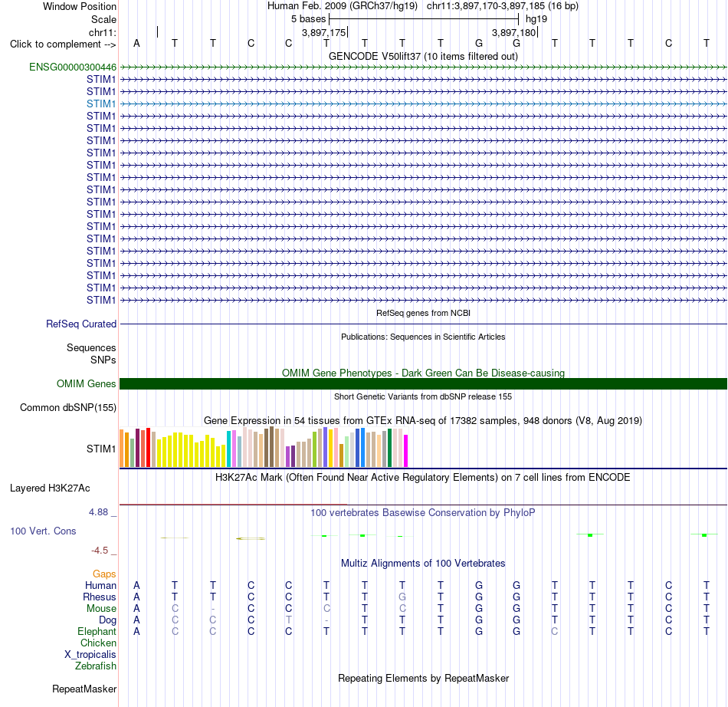This screenshot has height=707, width=728.
Task: Click the light blue STIM1 transcript line
Action: point(424,104)
